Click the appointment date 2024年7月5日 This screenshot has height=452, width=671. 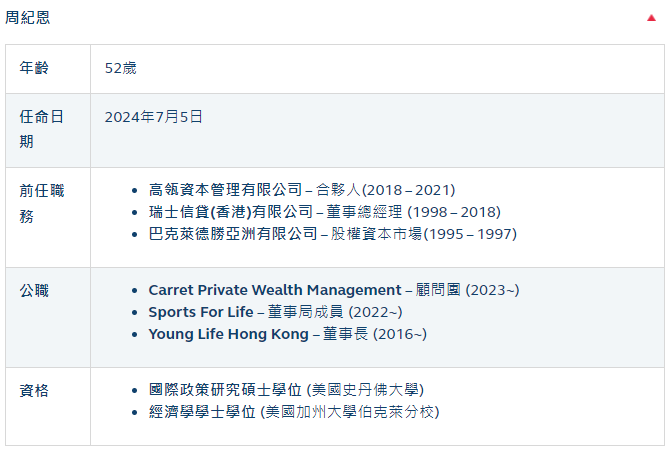click(x=154, y=117)
